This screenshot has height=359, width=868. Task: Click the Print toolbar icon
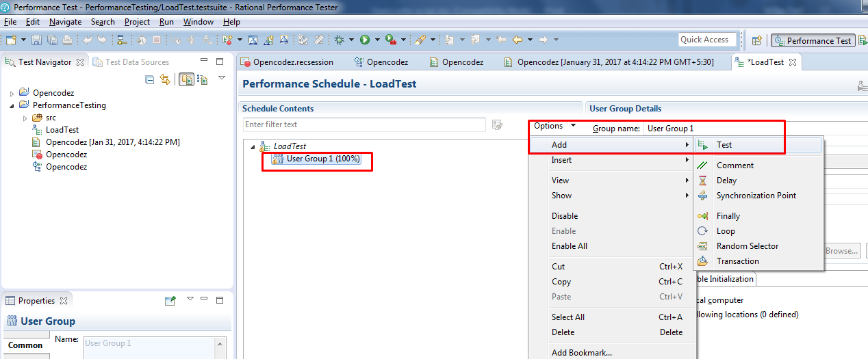click(x=67, y=40)
